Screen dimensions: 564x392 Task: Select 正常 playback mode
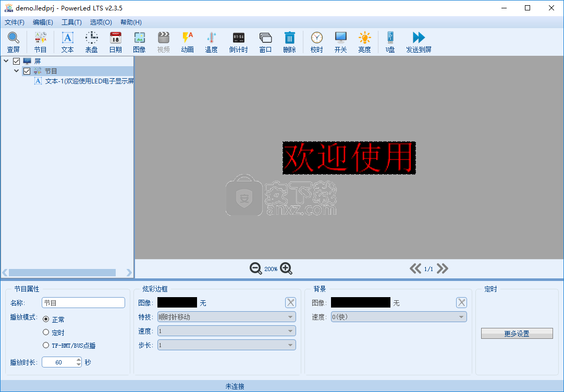tap(46, 319)
